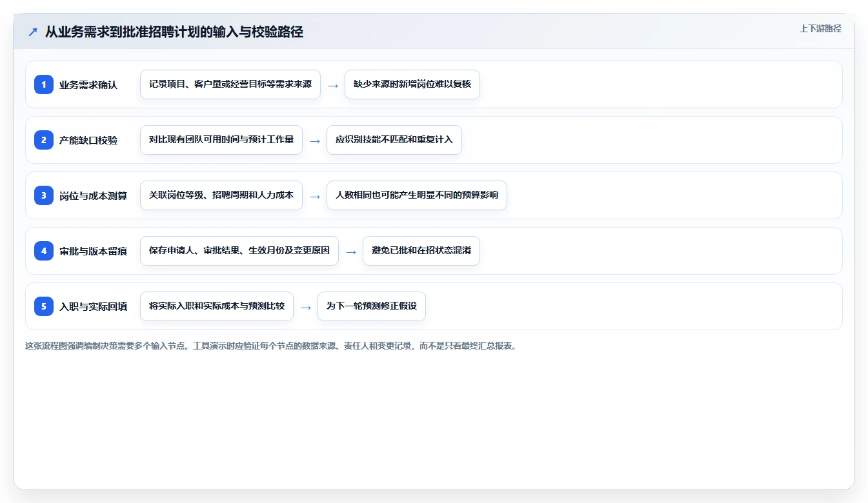Click the node 将实际入职和实际成本与预测比较
The width and height of the screenshot is (868, 503).
point(217,306)
